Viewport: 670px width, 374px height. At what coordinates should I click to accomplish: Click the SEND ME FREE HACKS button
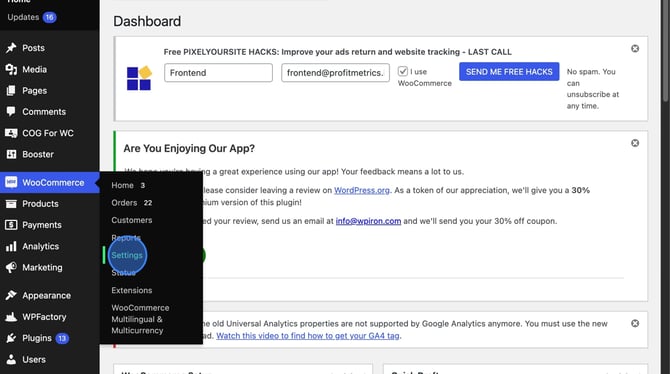pyautogui.click(x=509, y=72)
